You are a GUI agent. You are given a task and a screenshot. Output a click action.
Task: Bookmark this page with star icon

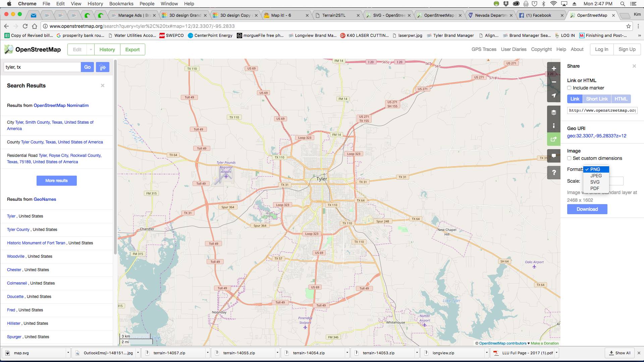pyautogui.click(x=628, y=26)
